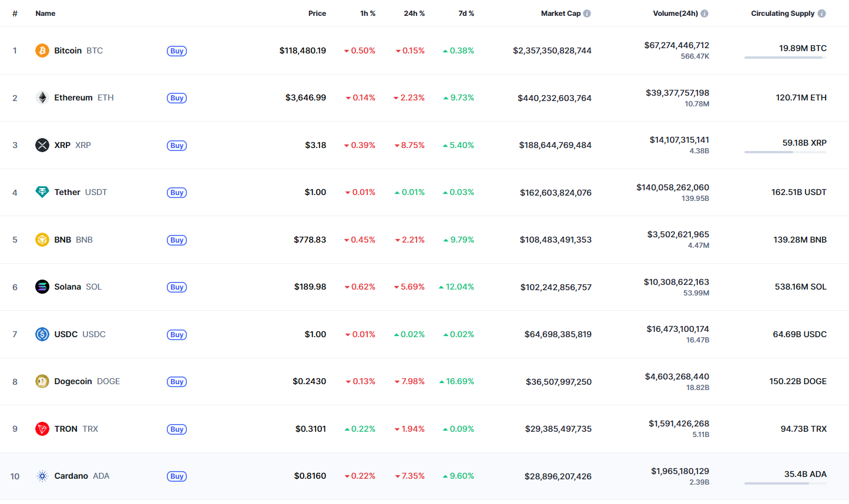Image resolution: width=849 pixels, height=504 pixels.
Task: Click the Buy button for Ethereum
Action: point(177,98)
